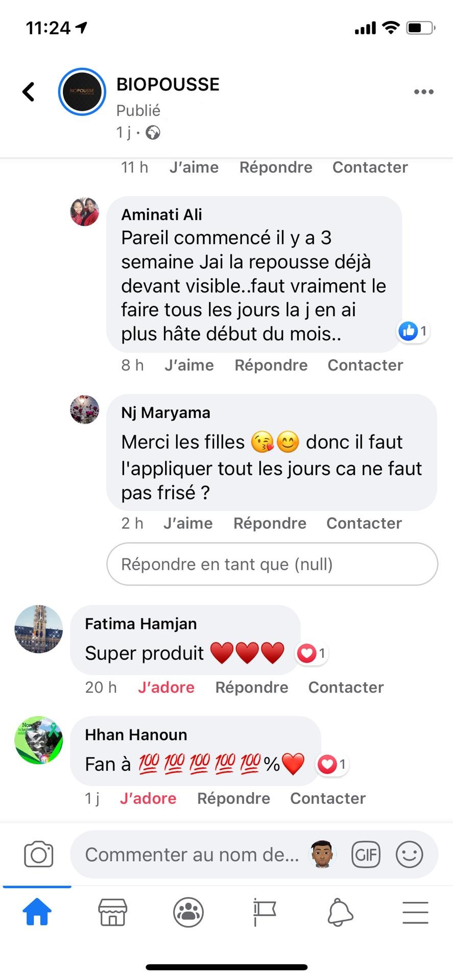Open the Groups tab icon
The height and width of the screenshot is (980, 453).
[188, 913]
